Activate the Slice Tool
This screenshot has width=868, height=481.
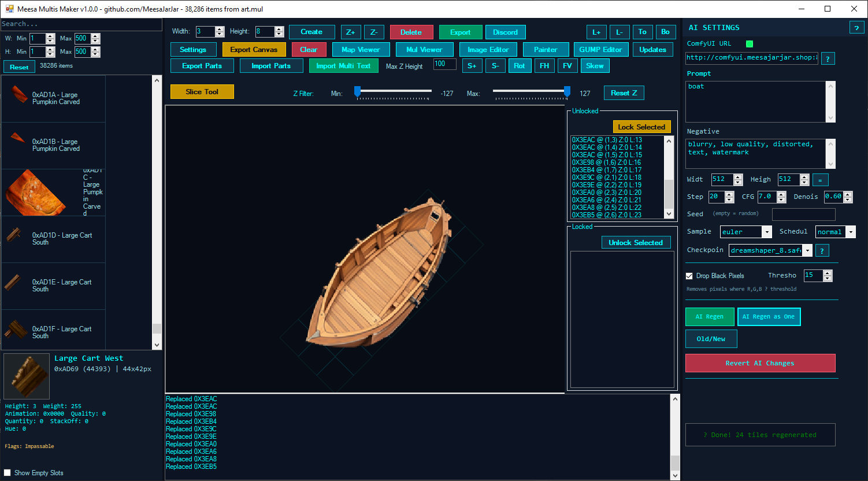(202, 92)
